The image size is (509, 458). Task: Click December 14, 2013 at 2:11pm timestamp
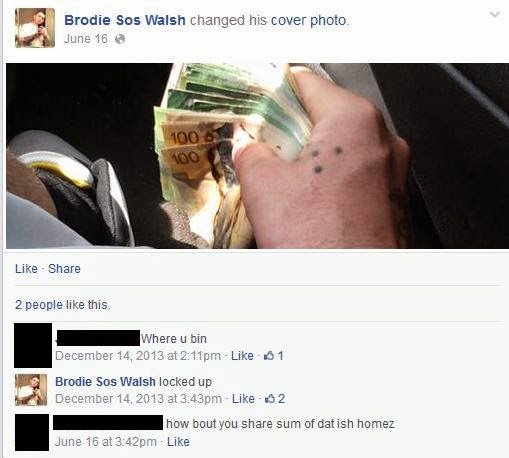click(138, 356)
